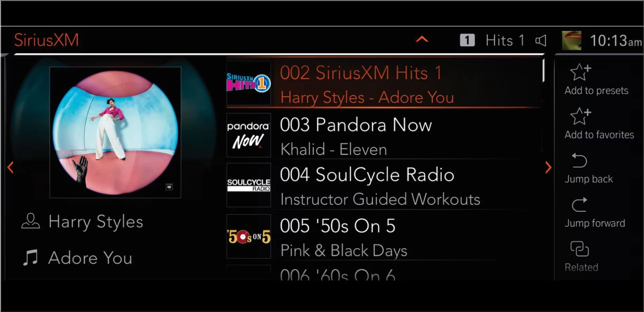Open the Related channels icon

[580, 249]
